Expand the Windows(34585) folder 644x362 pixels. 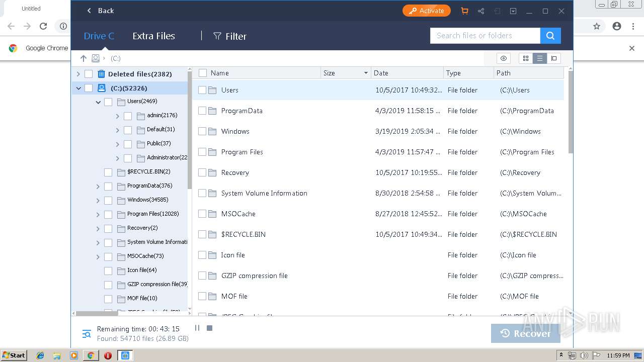(98, 201)
